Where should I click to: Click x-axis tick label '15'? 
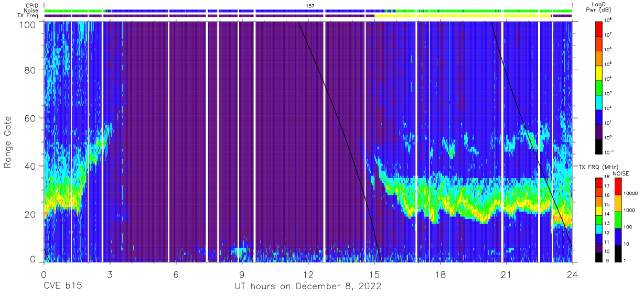(374, 274)
